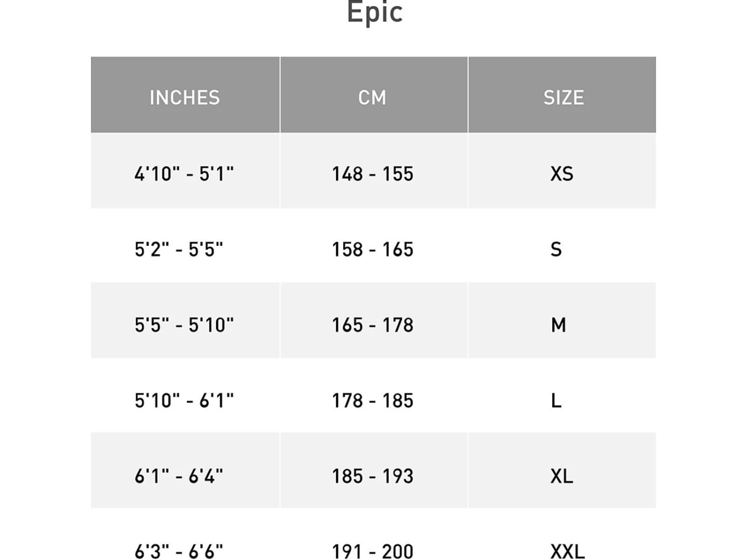Select the INCHES column header
Viewport: 747px width, 560px height.
click(x=185, y=97)
